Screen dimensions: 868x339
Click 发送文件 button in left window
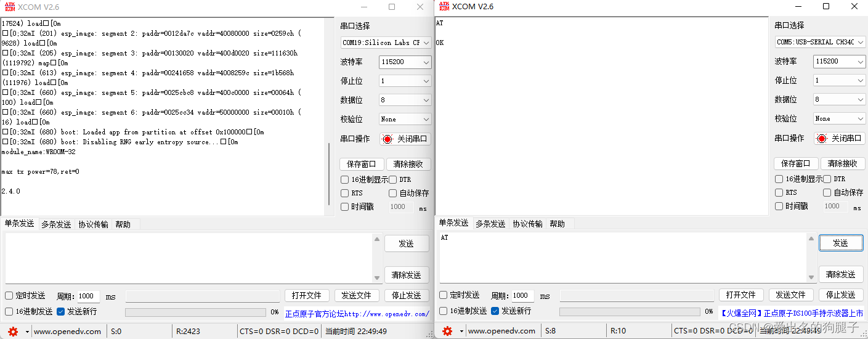357,296
